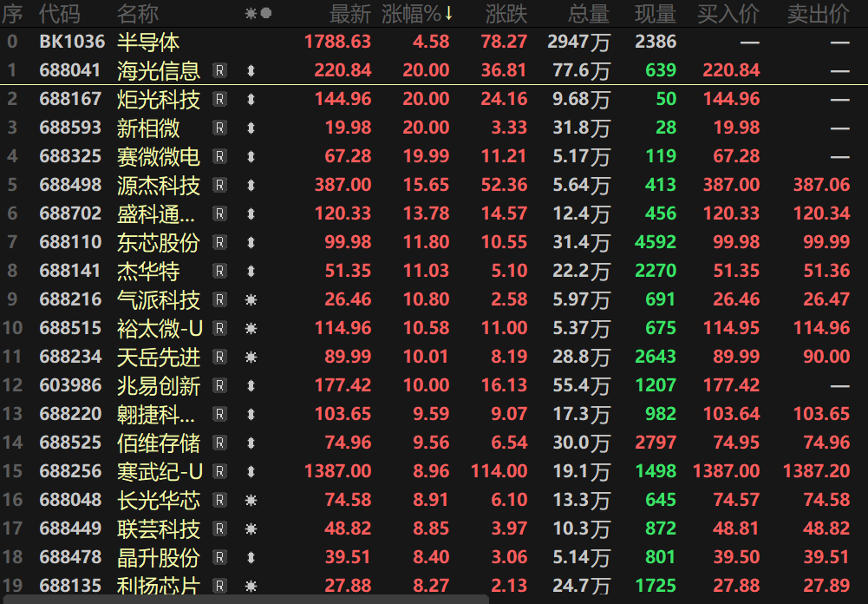Click the arrow marker icon for 佰维存储
The width and height of the screenshot is (868, 604).
point(251,443)
